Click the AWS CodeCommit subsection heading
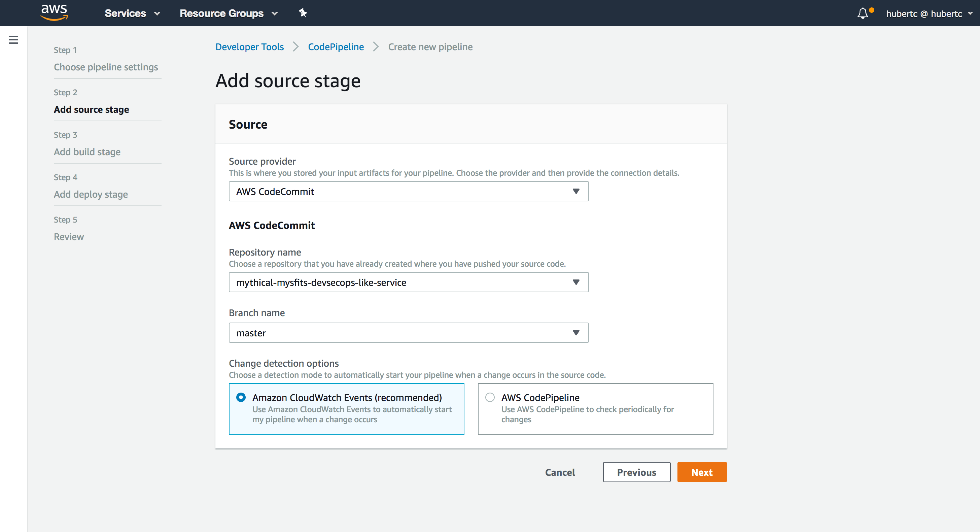This screenshot has height=532, width=980. tap(272, 225)
